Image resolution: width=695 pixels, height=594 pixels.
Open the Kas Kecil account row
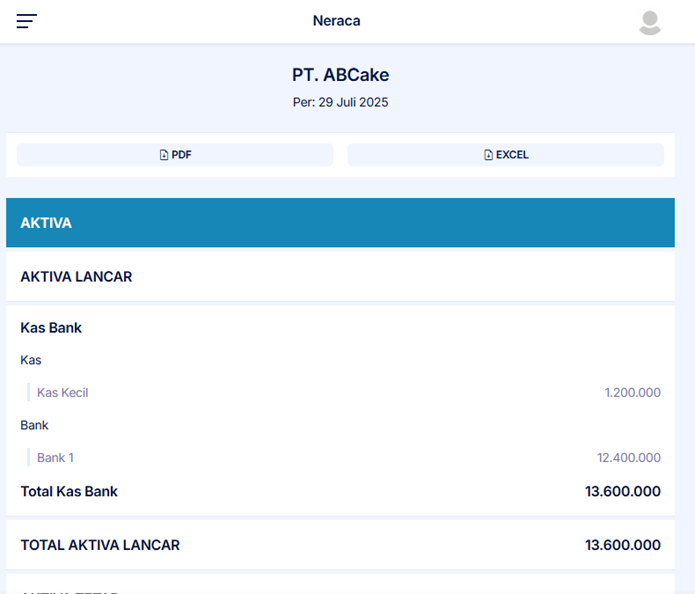[63, 393]
